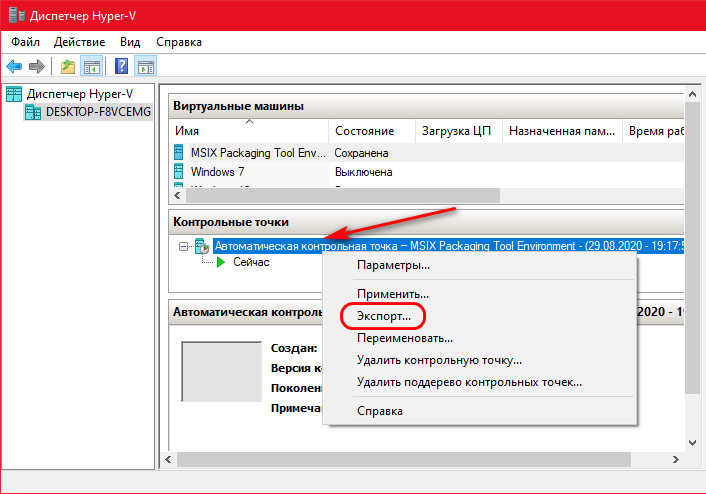Click the Up one level folder icon
706x494 pixels.
tap(68, 67)
